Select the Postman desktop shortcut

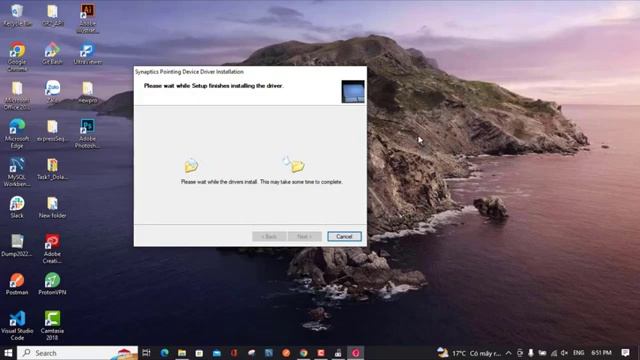point(17,284)
